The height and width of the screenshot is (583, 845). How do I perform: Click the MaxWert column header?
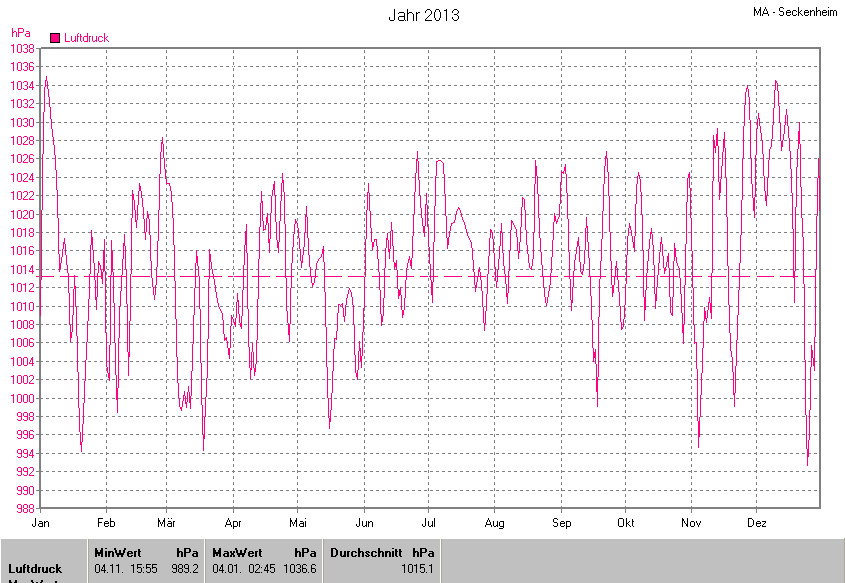[x=236, y=552]
